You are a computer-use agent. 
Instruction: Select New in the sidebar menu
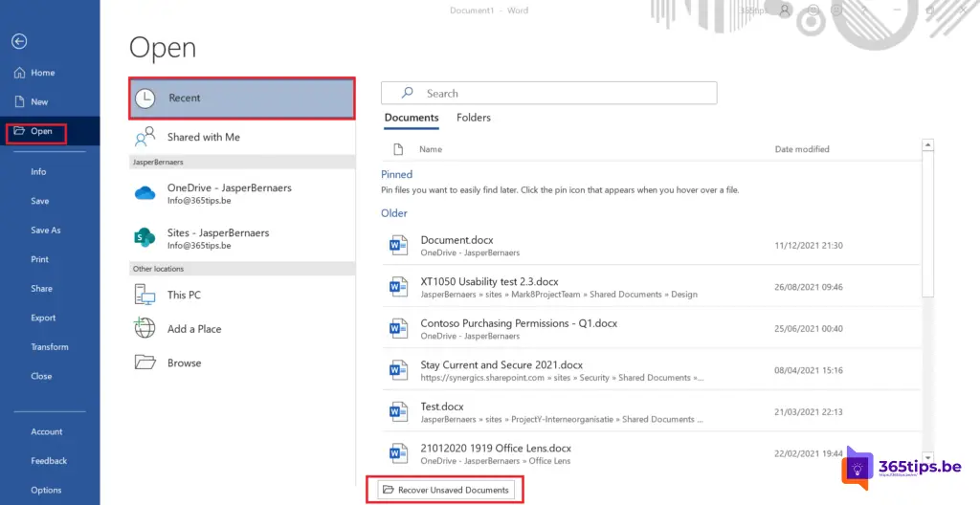tap(39, 102)
